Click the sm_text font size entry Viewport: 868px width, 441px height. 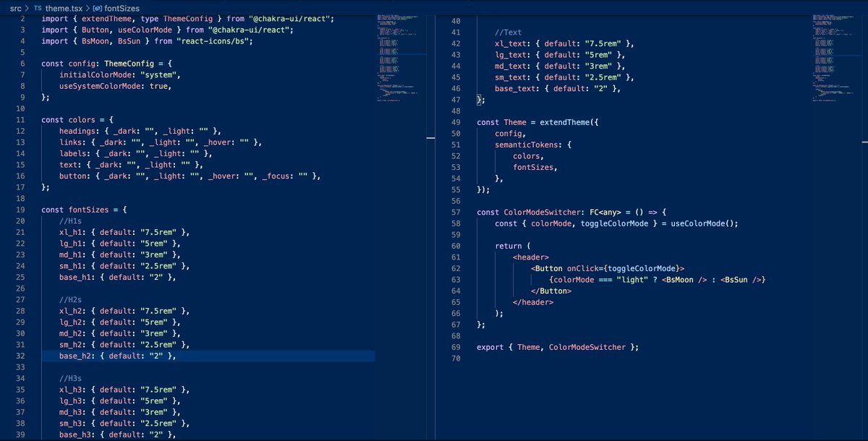564,77
